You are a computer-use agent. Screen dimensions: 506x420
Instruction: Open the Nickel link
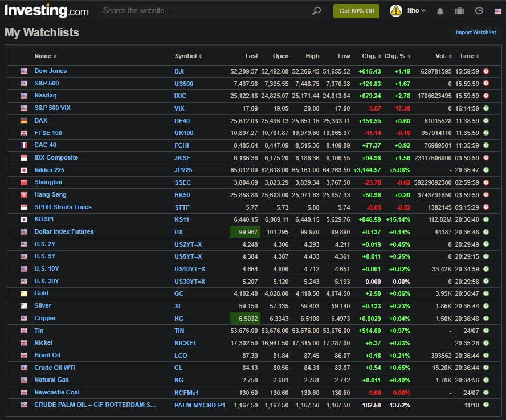click(43, 342)
